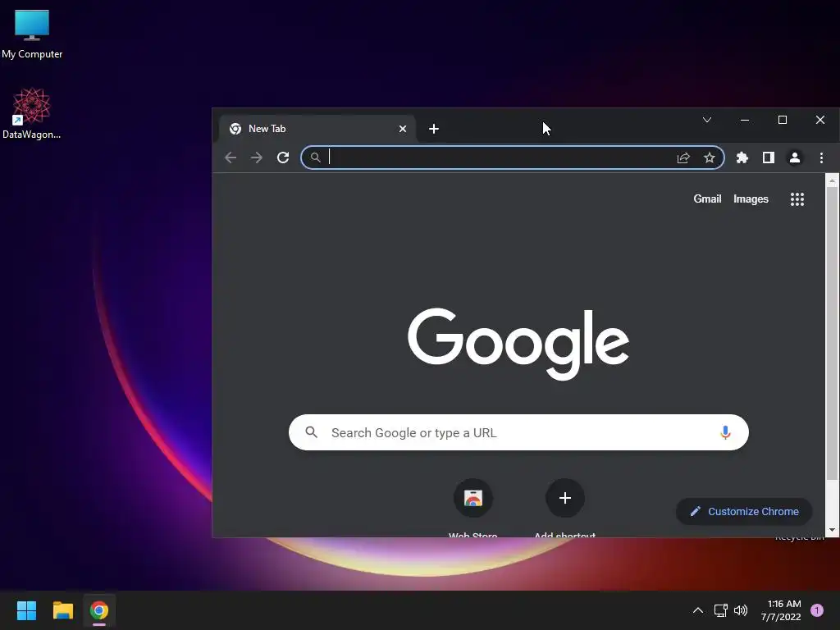Select the DataWagon desktop shortcut
The height and width of the screenshot is (630, 840).
(x=32, y=113)
